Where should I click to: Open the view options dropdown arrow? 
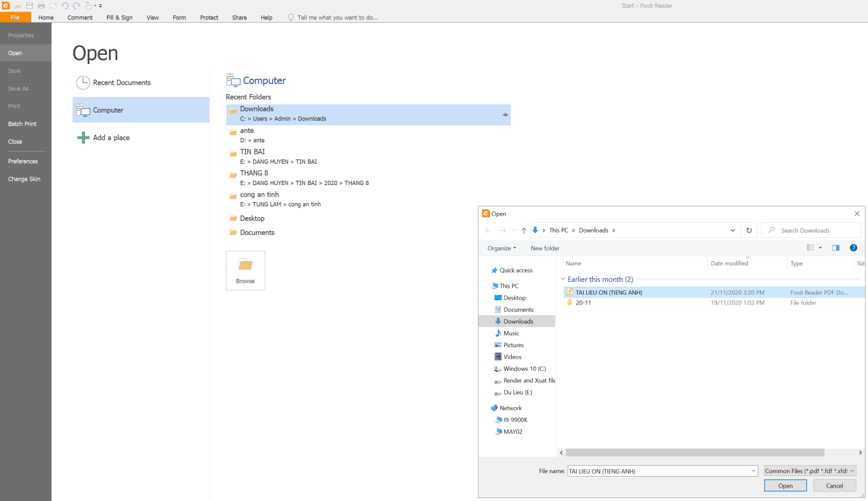click(820, 248)
